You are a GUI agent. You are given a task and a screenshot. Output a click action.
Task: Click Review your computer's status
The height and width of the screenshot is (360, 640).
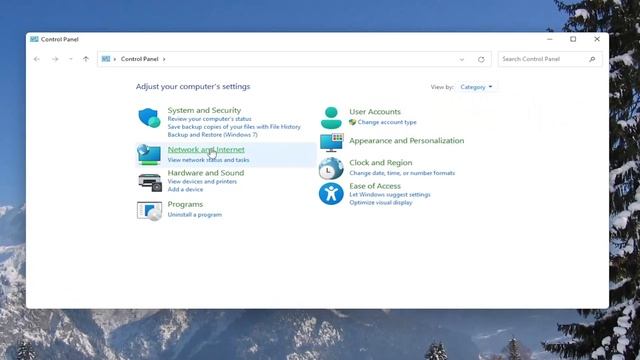[209, 119]
